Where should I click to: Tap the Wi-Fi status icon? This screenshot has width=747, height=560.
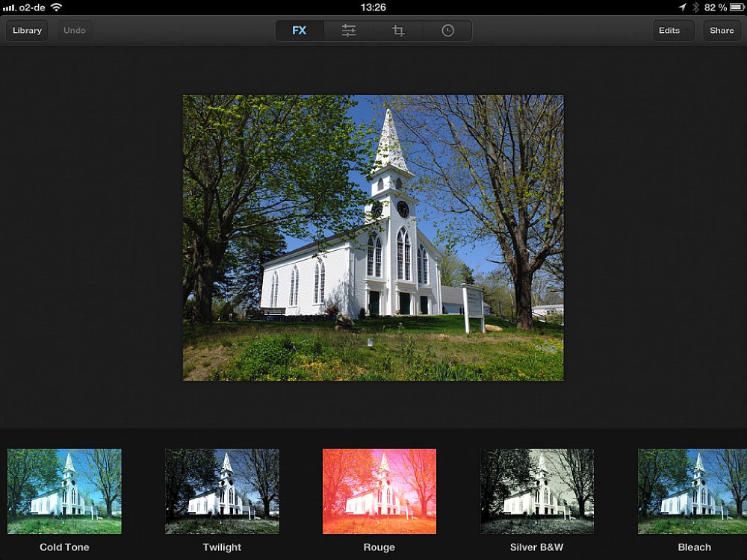57,7
